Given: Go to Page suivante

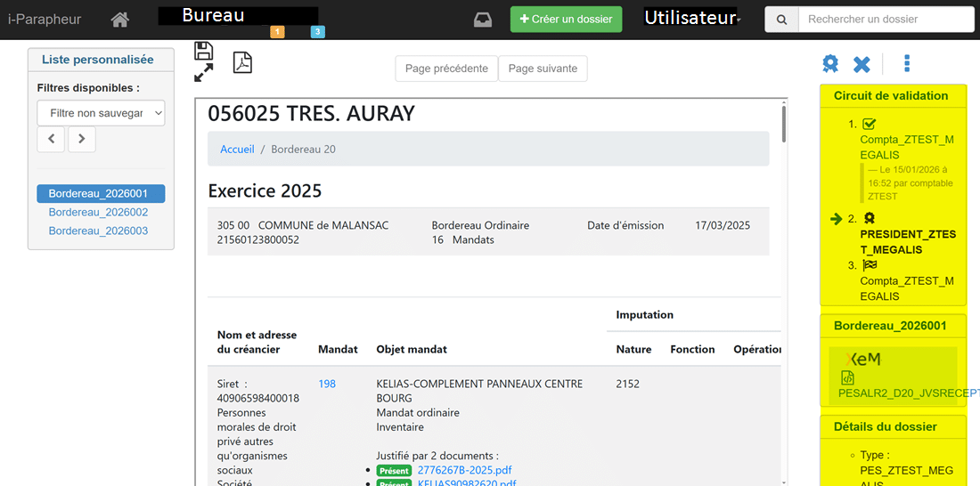Looking at the screenshot, I should click(x=543, y=69).
